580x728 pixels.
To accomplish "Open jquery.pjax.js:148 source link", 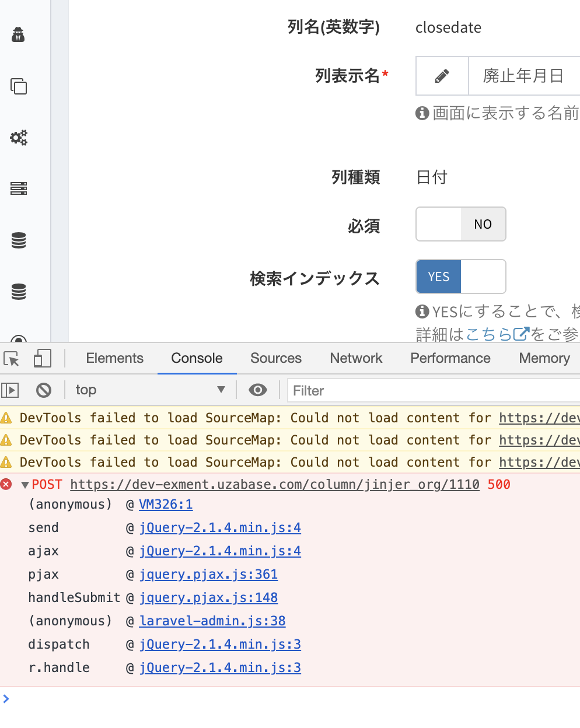I will click(208, 598).
